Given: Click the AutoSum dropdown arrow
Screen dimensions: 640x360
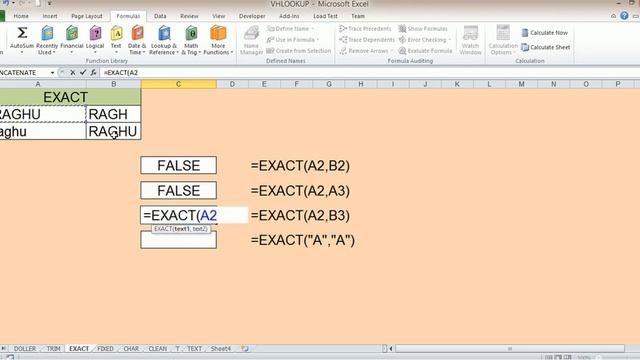Looking at the screenshot, I should coord(22,52).
